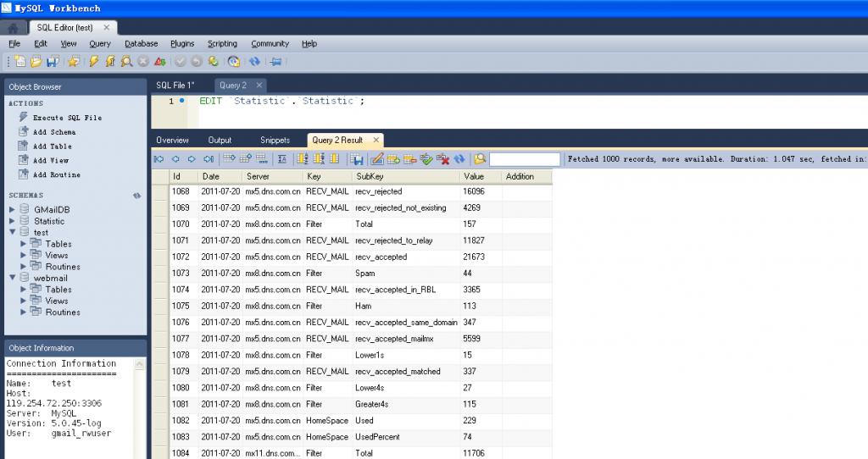868x459 pixels.
Task: Click the SubKey column header
Action: click(x=406, y=176)
